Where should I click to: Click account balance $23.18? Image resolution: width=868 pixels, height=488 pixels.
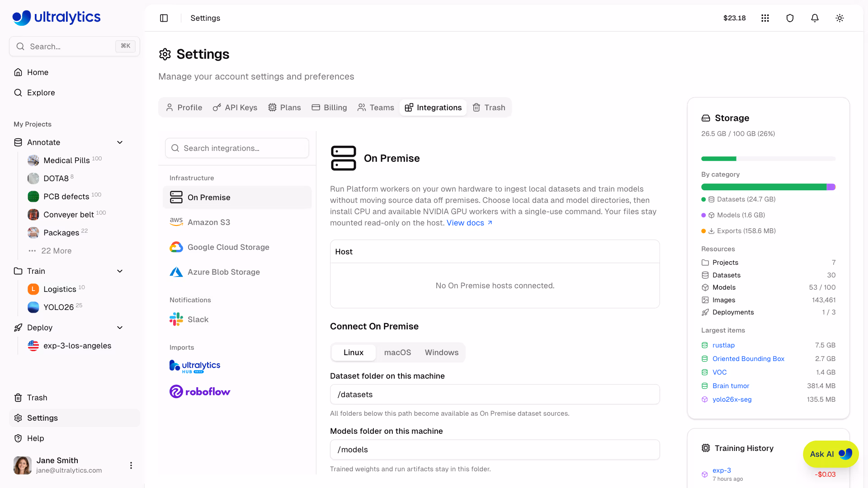point(734,18)
